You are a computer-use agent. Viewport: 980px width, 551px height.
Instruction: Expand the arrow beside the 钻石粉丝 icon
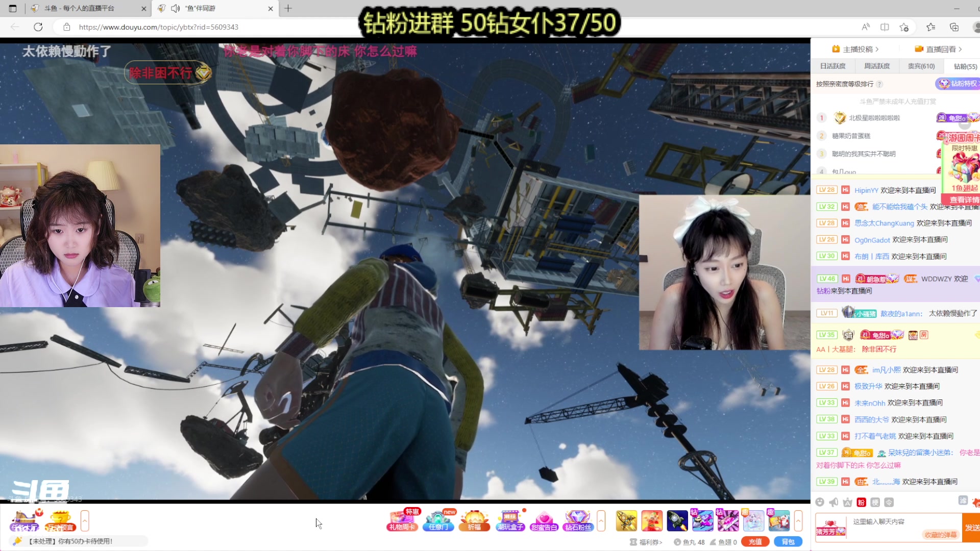[601, 521]
